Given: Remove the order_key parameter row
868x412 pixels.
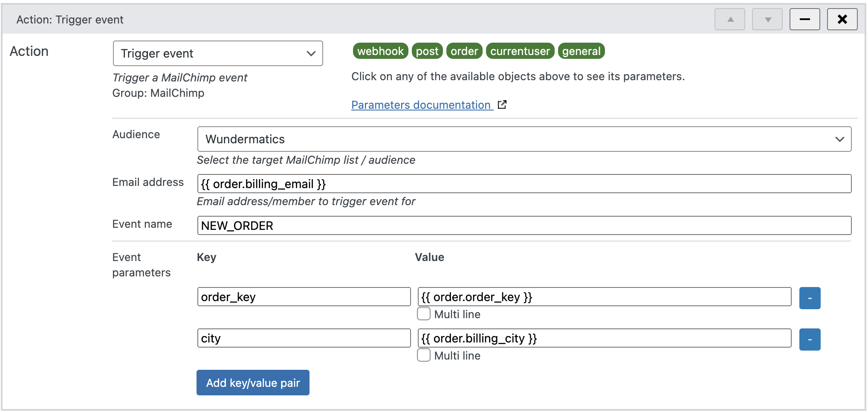Looking at the screenshot, I should tap(810, 298).
